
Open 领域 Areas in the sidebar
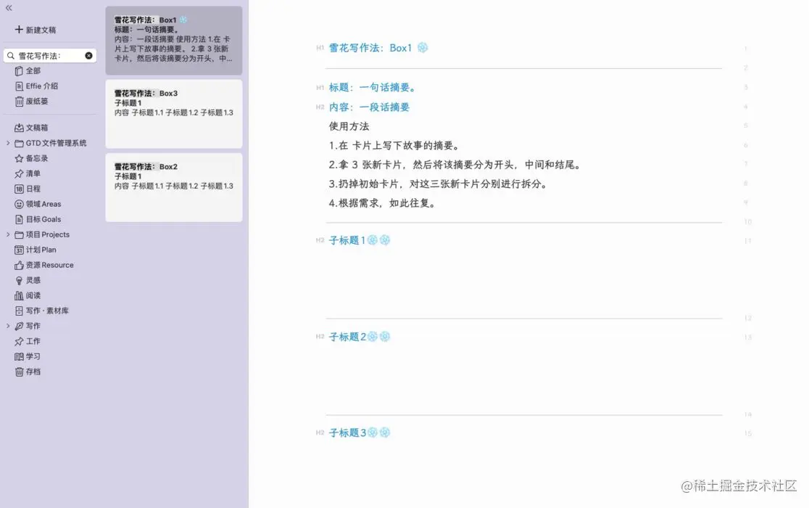point(43,204)
